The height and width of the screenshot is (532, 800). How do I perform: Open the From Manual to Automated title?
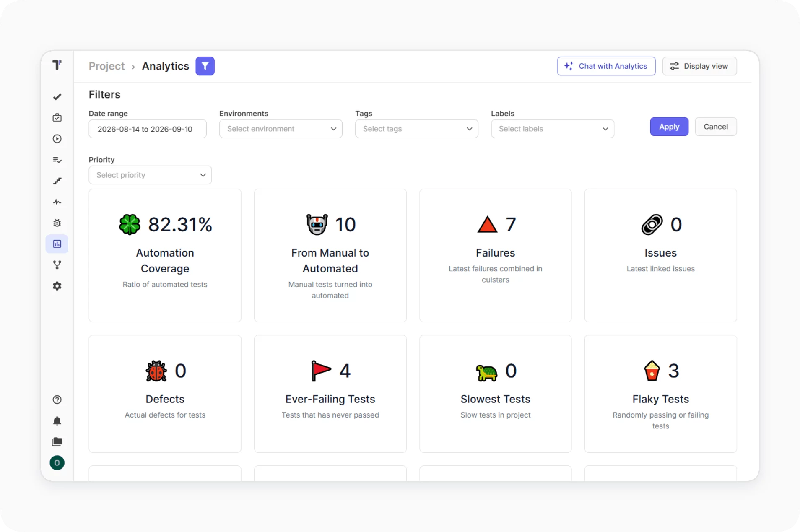pos(330,261)
